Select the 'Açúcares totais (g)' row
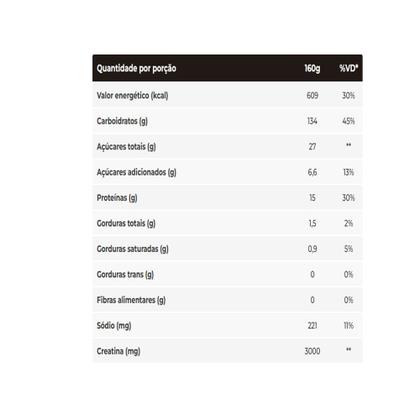This screenshot has height=420, width=420. (227, 146)
